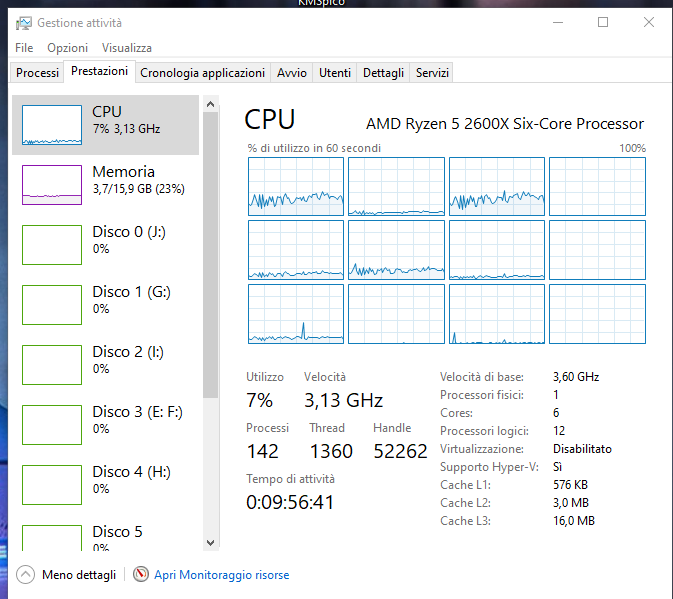Open the Servizi tab
This screenshot has width=673, height=599.
point(432,73)
